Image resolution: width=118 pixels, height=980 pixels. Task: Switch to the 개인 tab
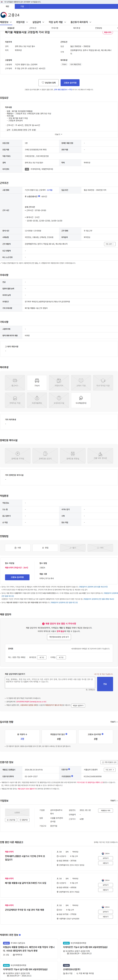tap(7, 7)
